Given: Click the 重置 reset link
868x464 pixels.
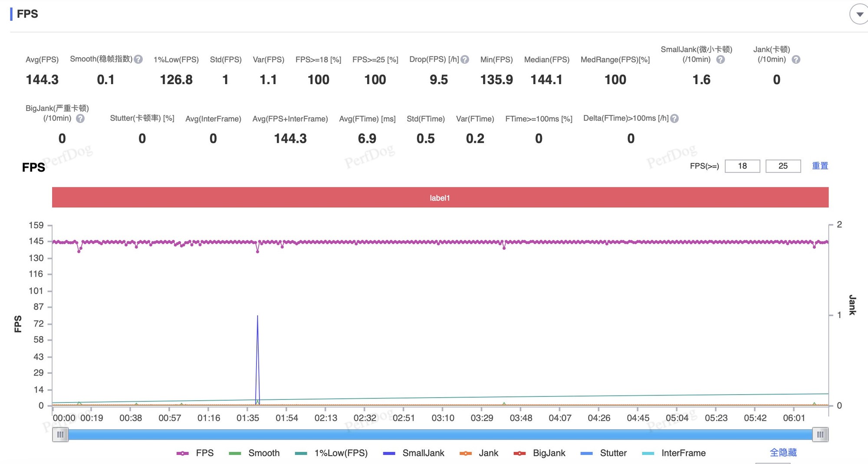Looking at the screenshot, I should [x=820, y=166].
